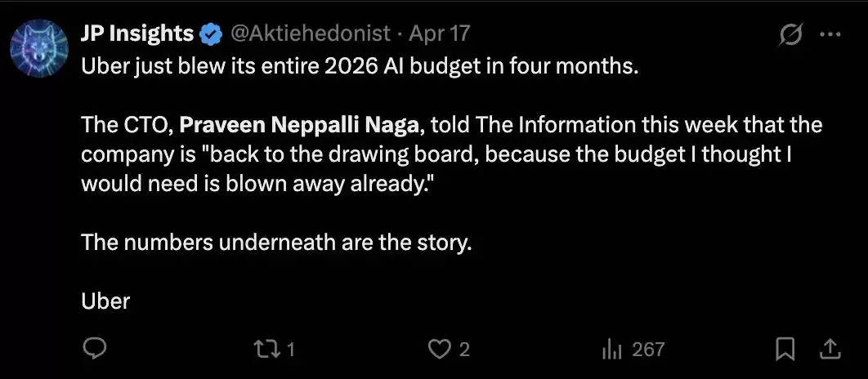868x379 pixels.
Task: Visit the @Aktiehedonist handle
Action: 310,34
